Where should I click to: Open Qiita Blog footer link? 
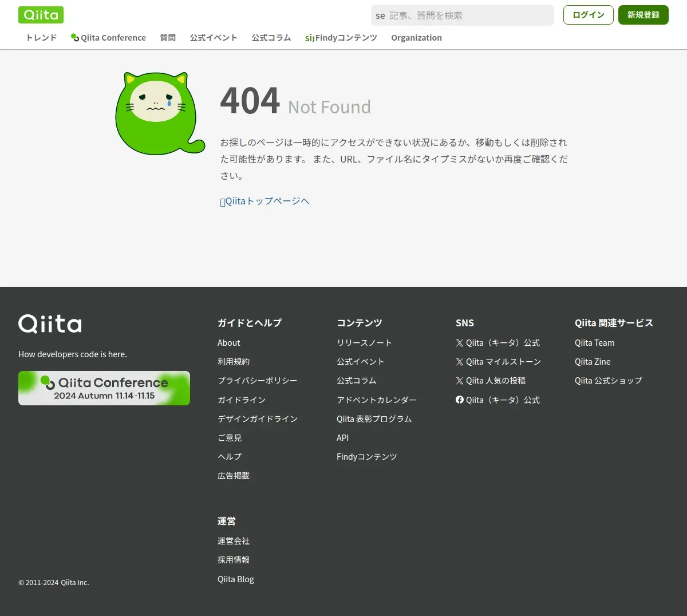click(x=236, y=579)
